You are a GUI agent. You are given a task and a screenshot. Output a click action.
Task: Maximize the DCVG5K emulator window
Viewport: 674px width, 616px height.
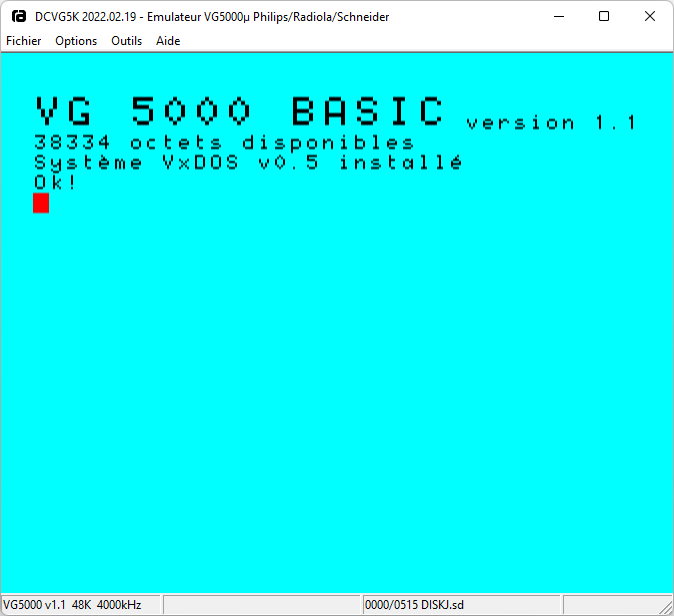(x=604, y=16)
